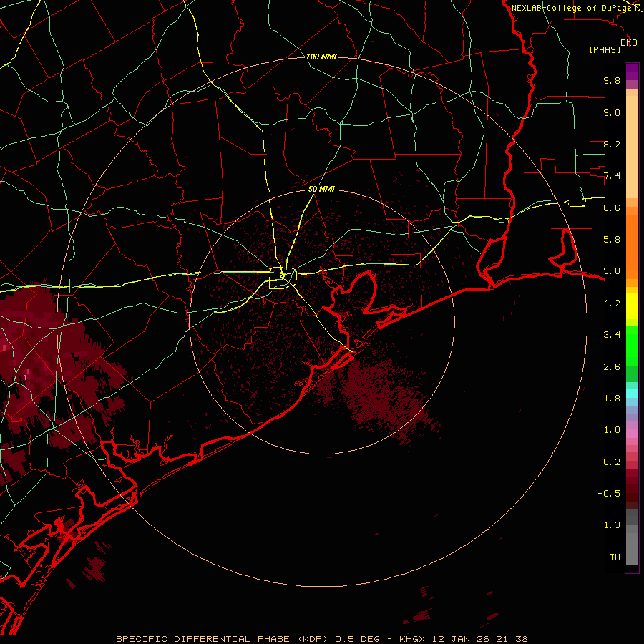Click the -0.5 legend value
Screen dimensions: 644x644
tap(609, 494)
